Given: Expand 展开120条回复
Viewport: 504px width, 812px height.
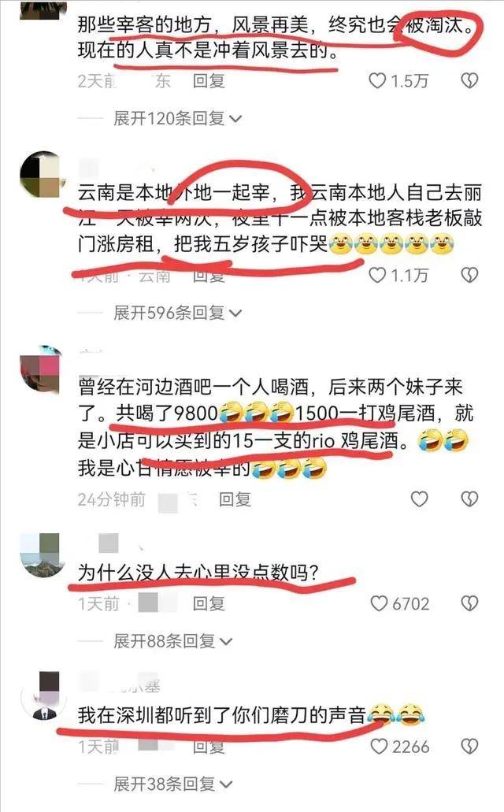Looking at the screenshot, I should coord(178,119).
